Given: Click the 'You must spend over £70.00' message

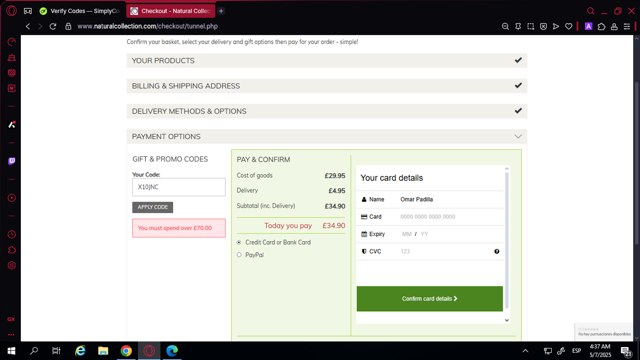Looking at the screenshot, I should click(179, 228).
